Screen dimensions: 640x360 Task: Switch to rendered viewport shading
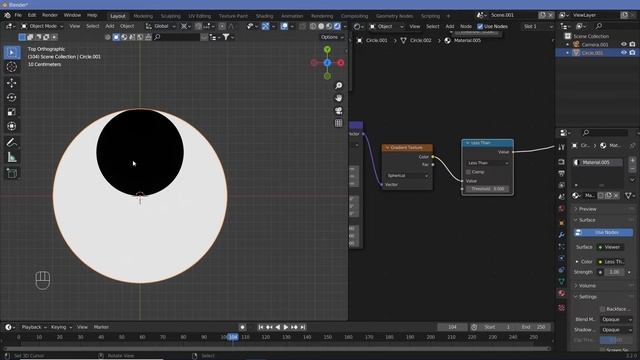(x=337, y=26)
